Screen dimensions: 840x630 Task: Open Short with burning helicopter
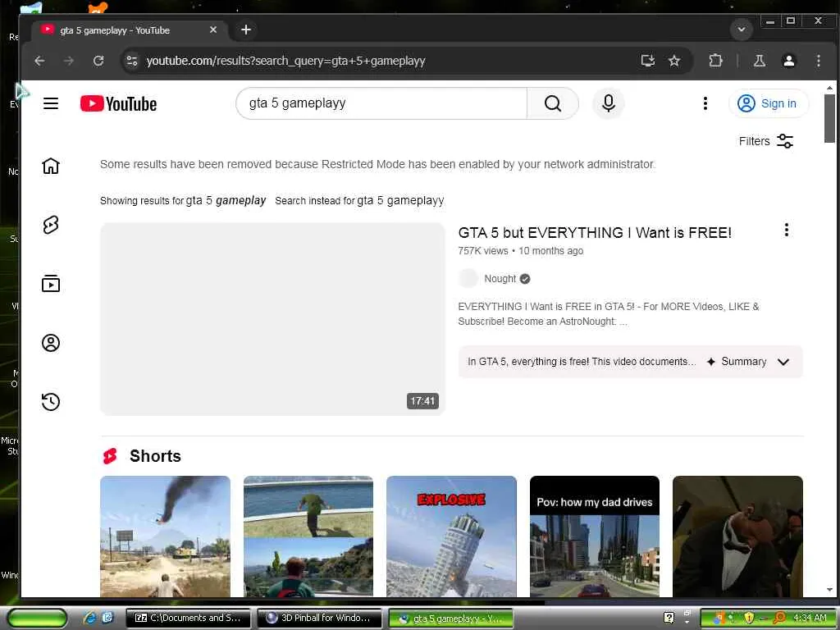165,536
